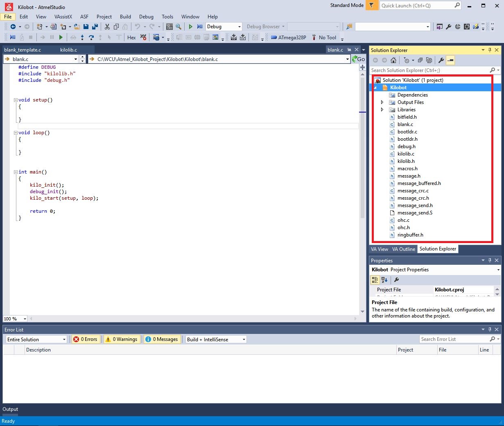The height and width of the screenshot is (426, 504).
Task: Toggle the 0 Errors filter button
Action: tap(86, 339)
